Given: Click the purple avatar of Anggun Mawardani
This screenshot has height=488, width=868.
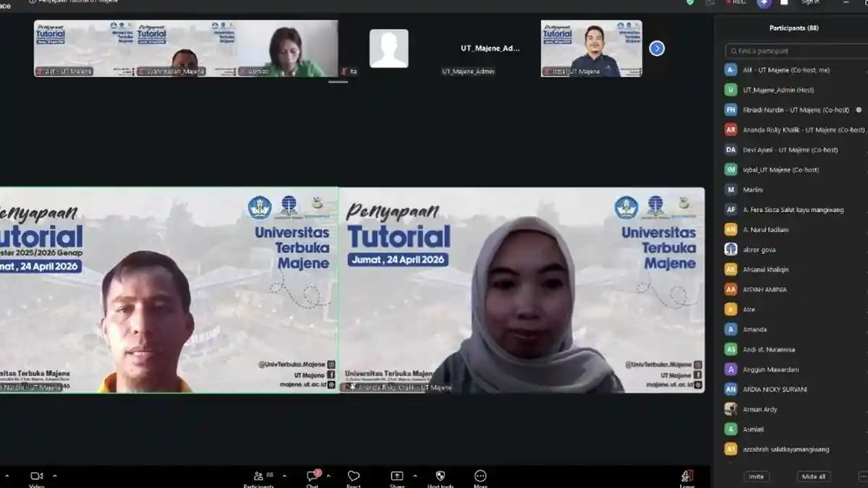Looking at the screenshot, I should pos(731,369).
